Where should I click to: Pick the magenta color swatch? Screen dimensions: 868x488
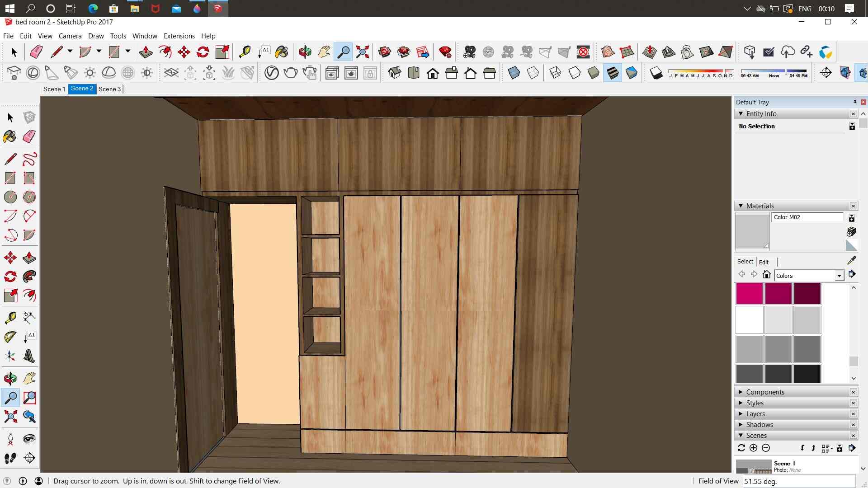pos(749,294)
